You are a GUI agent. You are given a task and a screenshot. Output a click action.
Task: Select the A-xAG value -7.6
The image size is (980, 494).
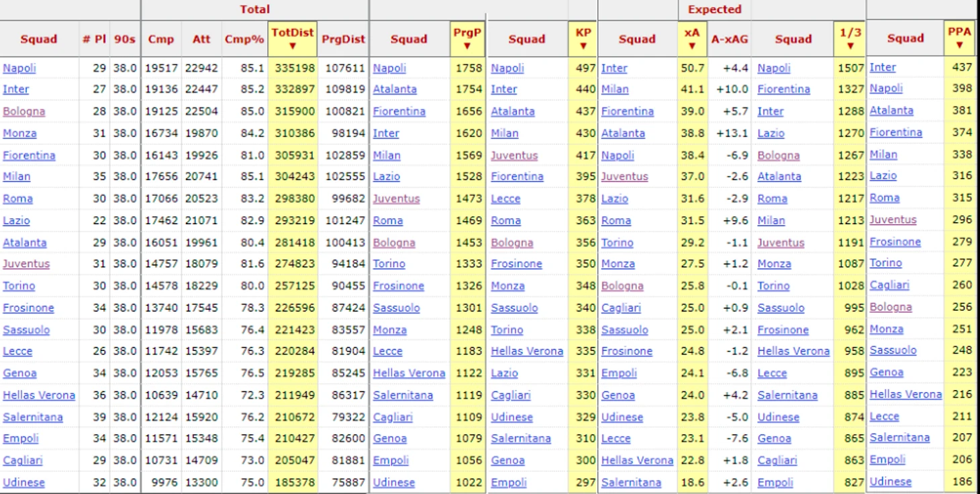[736, 438]
